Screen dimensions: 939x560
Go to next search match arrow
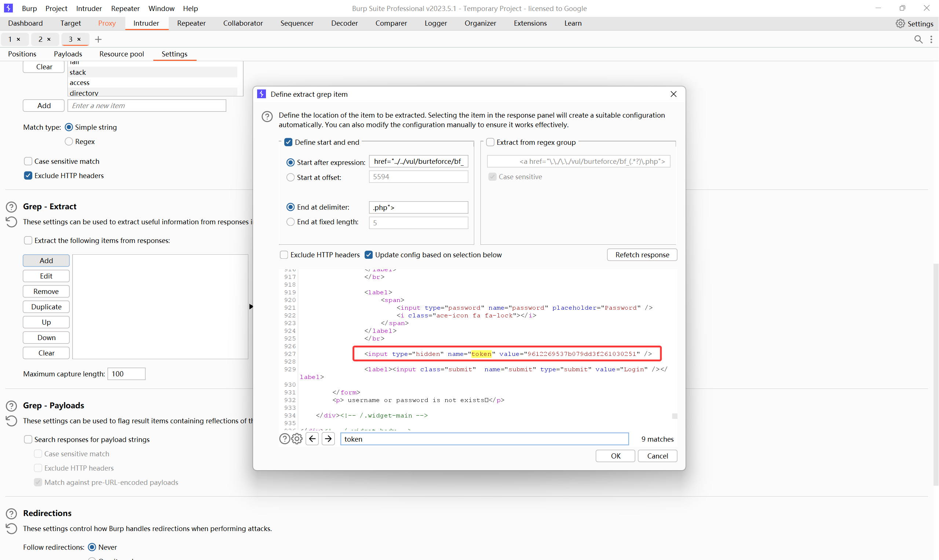tap(329, 439)
